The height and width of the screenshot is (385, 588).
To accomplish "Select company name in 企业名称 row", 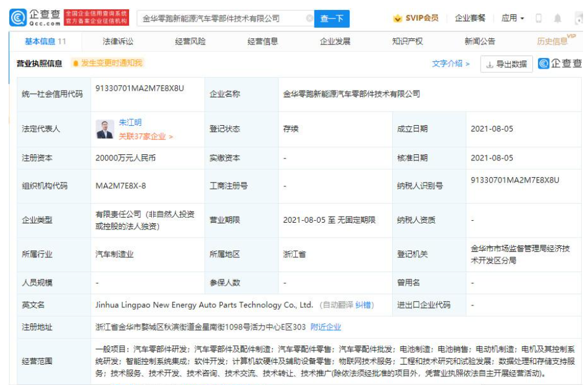I will click(x=351, y=94).
